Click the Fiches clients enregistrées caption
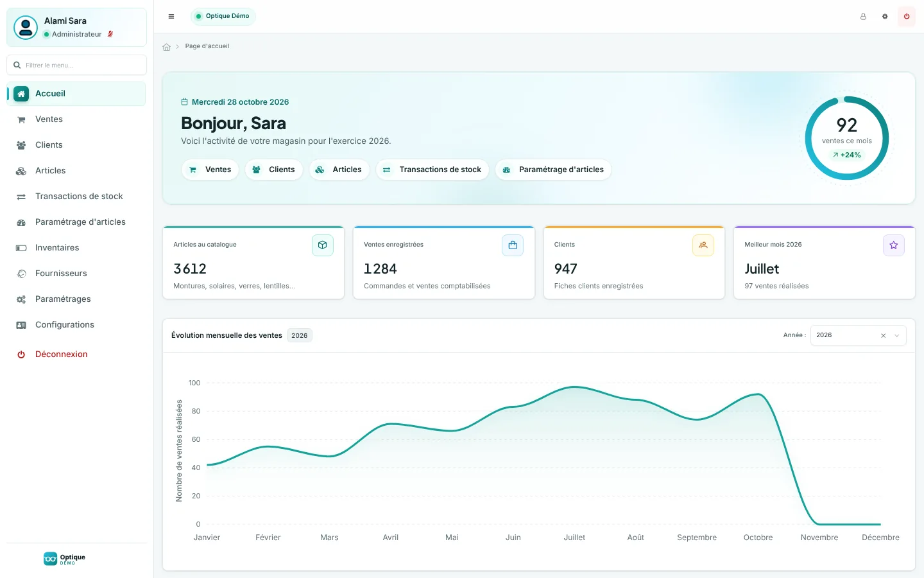This screenshot has width=924, height=578. coord(599,286)
